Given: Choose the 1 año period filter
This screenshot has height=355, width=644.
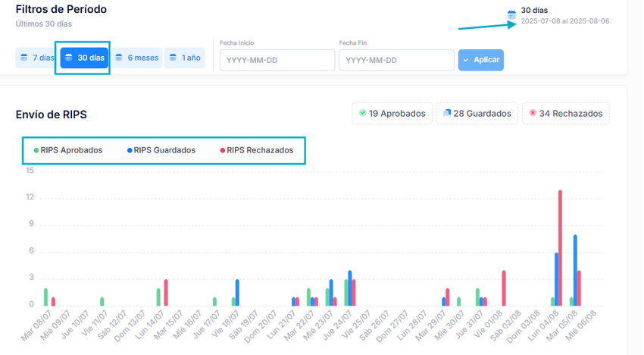Looking at the screenshot, I should click(x=184, y=58).
